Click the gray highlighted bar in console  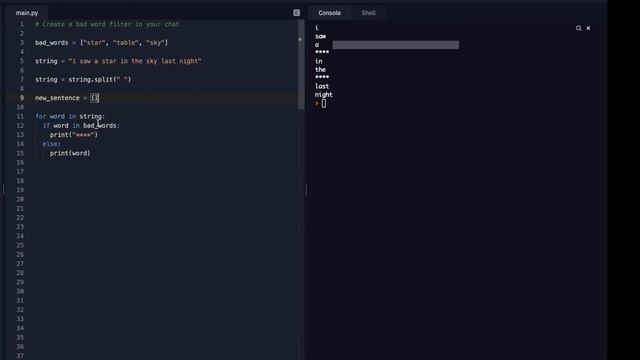click(396, 45)
